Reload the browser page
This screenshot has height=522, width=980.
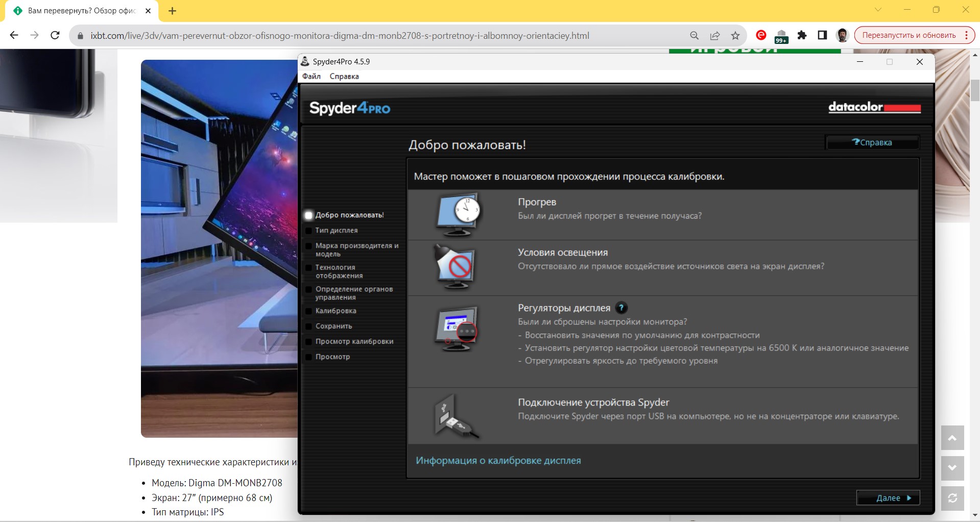(x=55, y=35)
